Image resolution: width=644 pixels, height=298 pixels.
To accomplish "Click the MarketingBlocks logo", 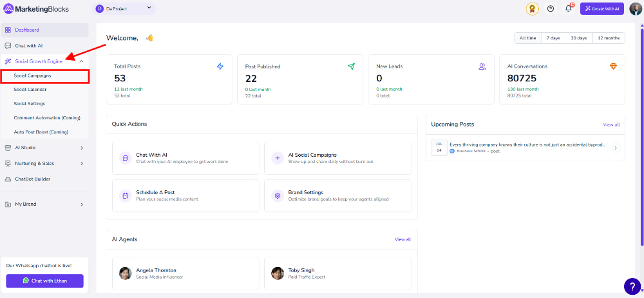I will 36,8.
